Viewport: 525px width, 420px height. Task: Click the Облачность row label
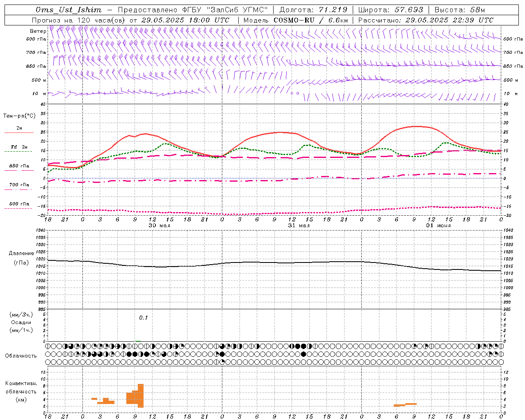tap(21, 356)
